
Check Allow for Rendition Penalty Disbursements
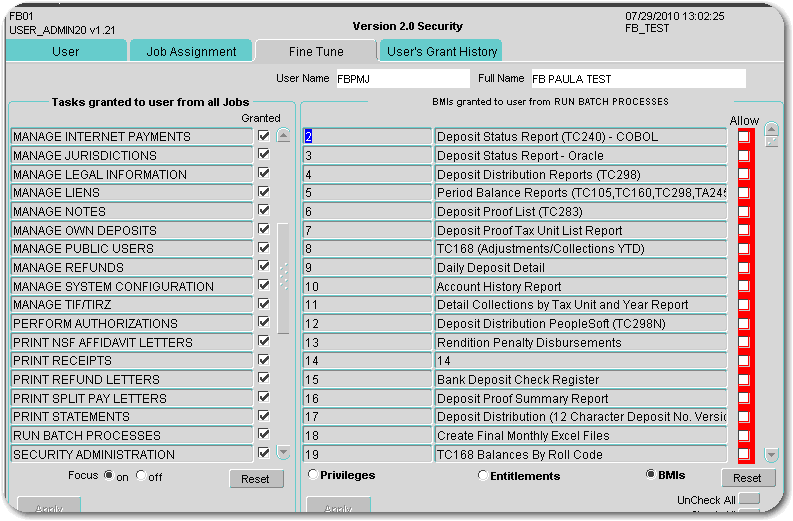pos(744,342)
